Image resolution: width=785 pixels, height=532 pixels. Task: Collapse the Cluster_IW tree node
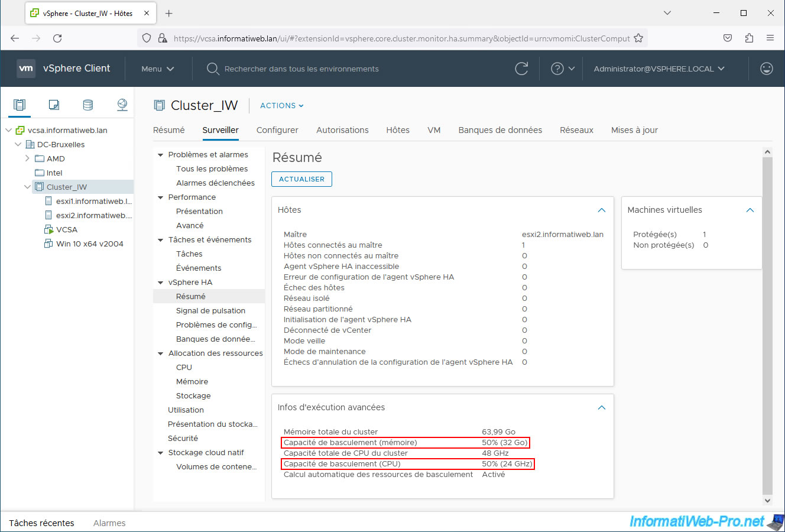(x=27, y=187)
